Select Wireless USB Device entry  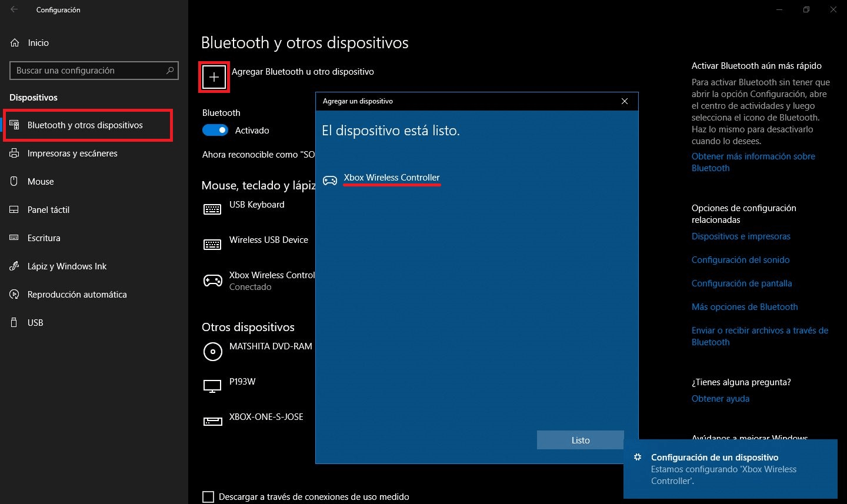point(269,240)
